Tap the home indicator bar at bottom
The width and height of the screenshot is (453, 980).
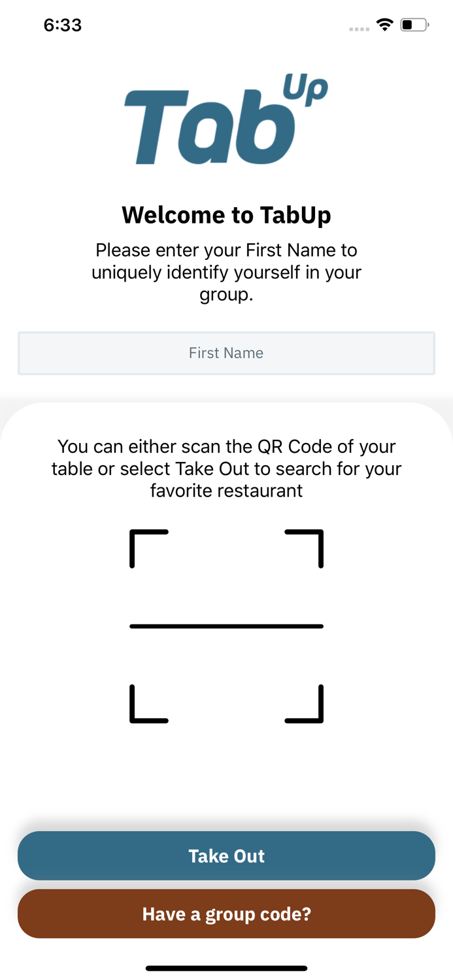pyautogui.click(x=227, y=969)
